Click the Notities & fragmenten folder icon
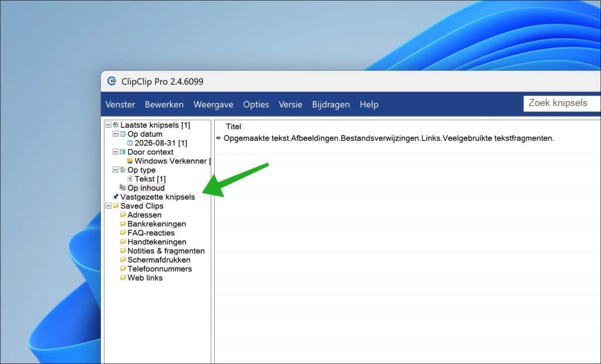Viewport: 601px width, 364px height. pyautogui.click(x=123, y=250)
